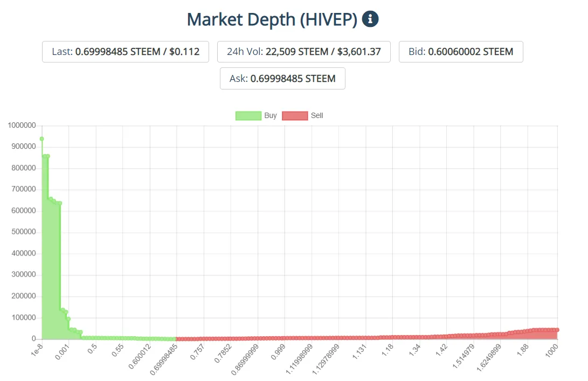Click the last red sell data point at 1000
The image size is (588, 381).
pyautogui.click(x=557, y=330)
